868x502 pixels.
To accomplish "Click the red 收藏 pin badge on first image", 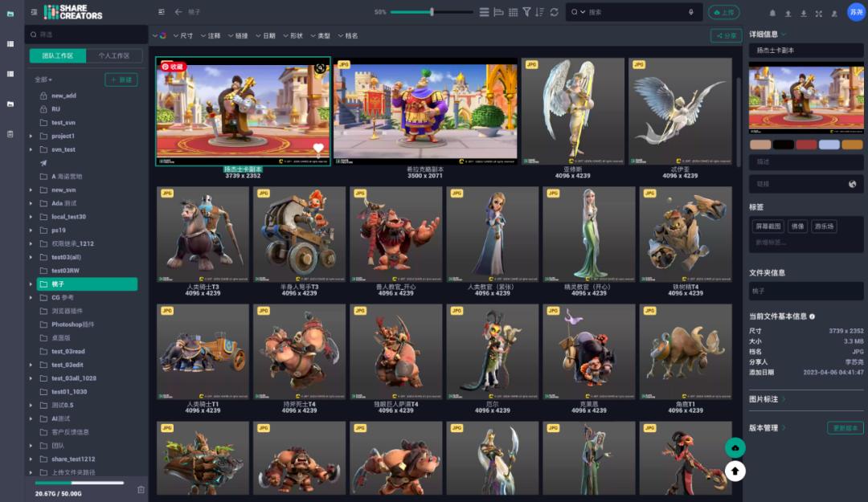I will [x=173, y=67].
